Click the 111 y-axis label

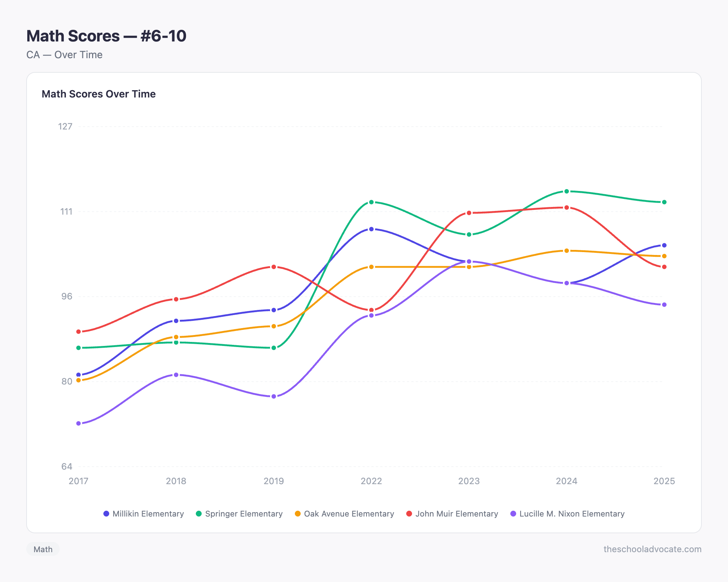coord(66,212)
